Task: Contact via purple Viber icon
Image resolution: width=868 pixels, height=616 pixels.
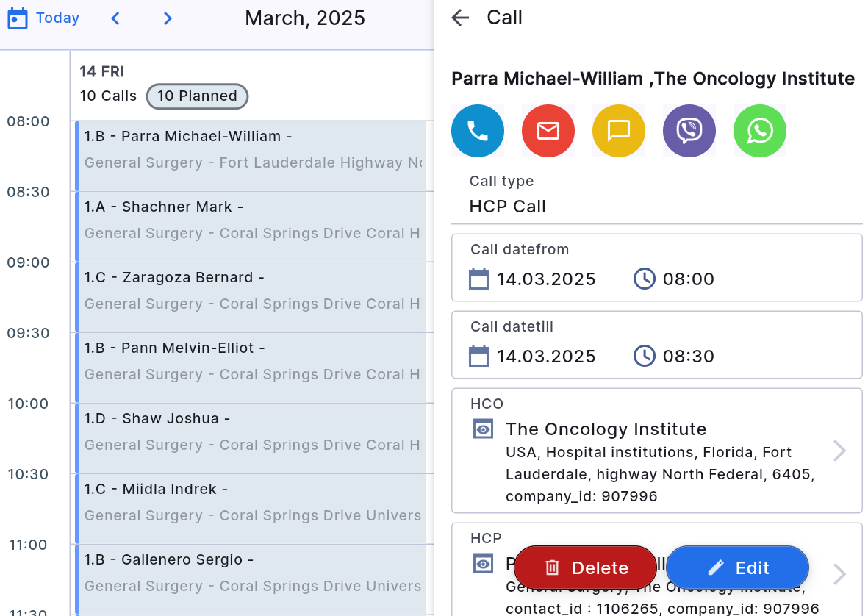Action: pos(689,131)
